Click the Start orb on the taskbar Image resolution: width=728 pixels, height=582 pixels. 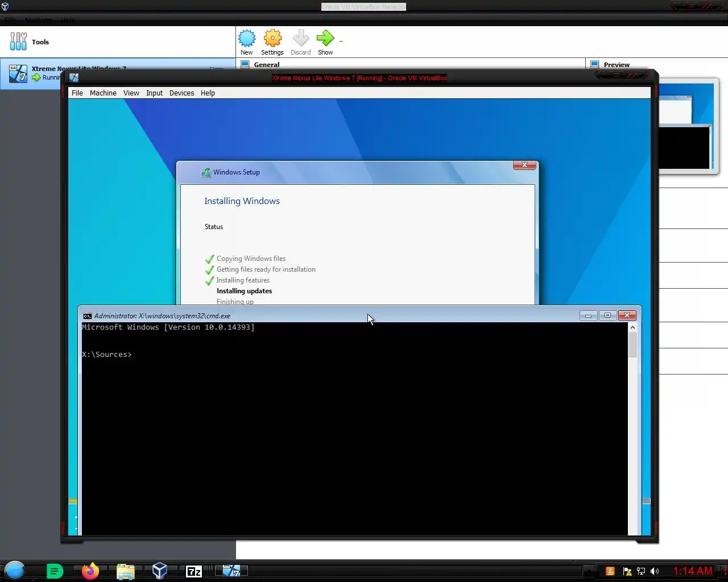click(x=15, y=570)
